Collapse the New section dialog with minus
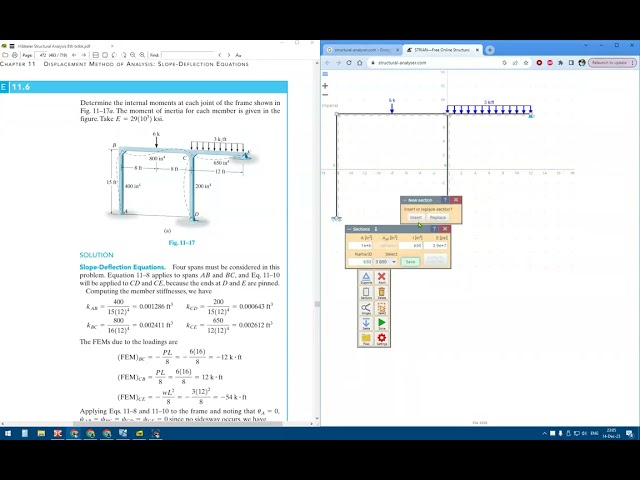This screenshot has height=480, width=640. pos(404,200)
